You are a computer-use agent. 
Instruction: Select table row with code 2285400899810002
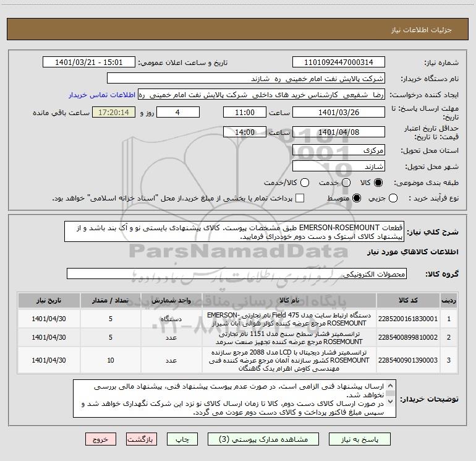238,337
